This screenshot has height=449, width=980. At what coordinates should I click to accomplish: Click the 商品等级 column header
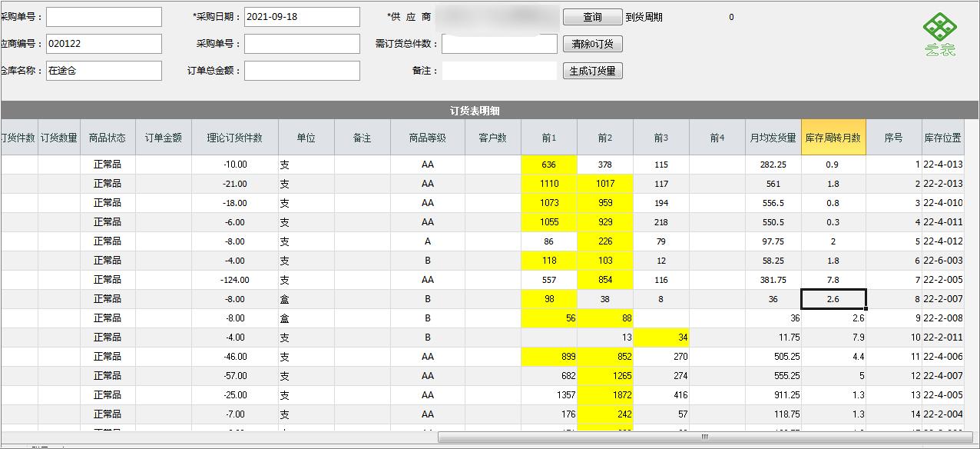[x=428, y=138]
